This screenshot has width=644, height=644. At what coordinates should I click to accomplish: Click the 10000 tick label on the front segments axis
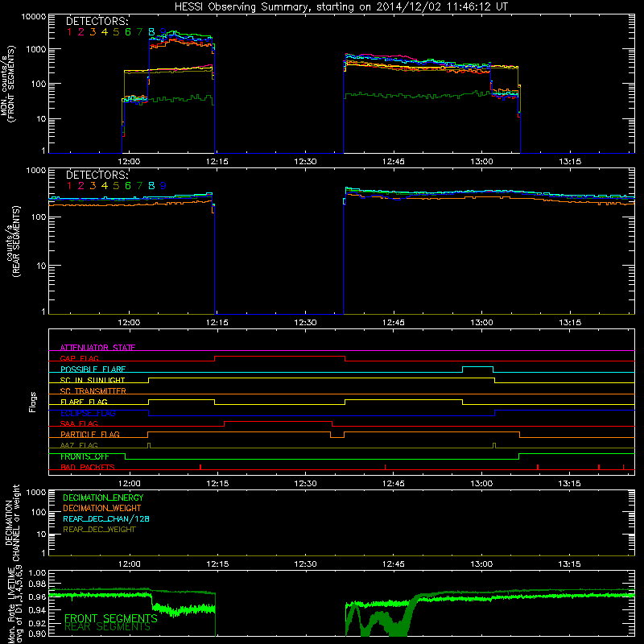(x=34, y=17)
